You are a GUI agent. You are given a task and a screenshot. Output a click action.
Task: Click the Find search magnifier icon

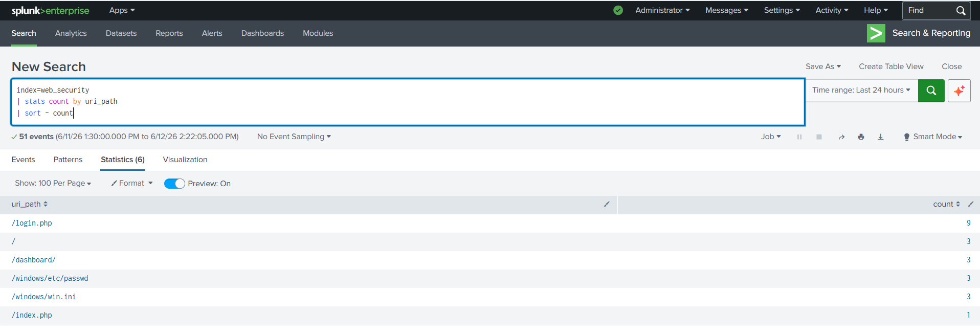961,11
